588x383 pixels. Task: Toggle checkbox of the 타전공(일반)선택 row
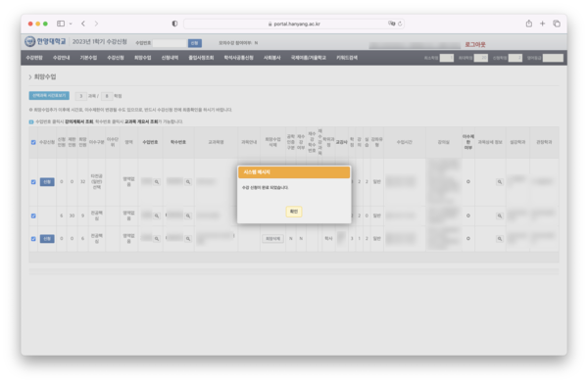click(33, 182)
